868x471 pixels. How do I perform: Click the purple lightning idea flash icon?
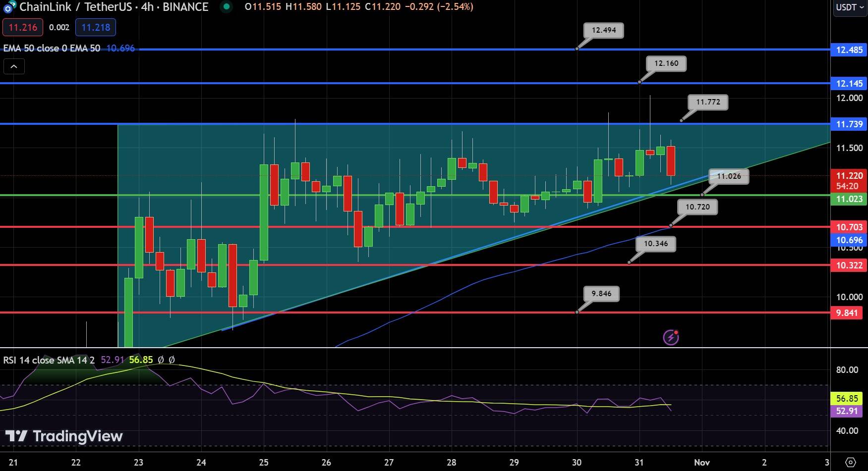(671, 338)
